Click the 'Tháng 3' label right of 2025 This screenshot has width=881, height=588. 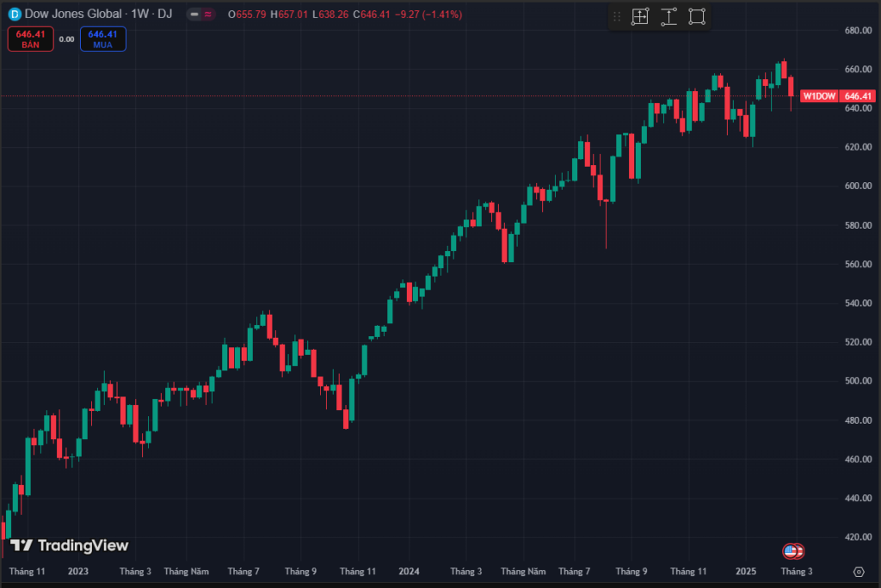pyautogui.click(x=797, y=571)
